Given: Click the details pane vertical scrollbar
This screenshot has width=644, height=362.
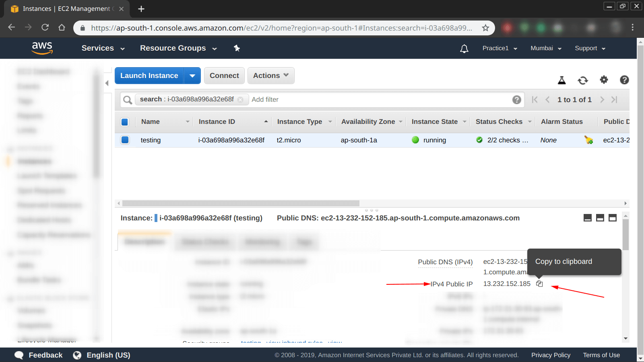Looking at the screenshot, I should pyautogui.click(x=625, y=235).
